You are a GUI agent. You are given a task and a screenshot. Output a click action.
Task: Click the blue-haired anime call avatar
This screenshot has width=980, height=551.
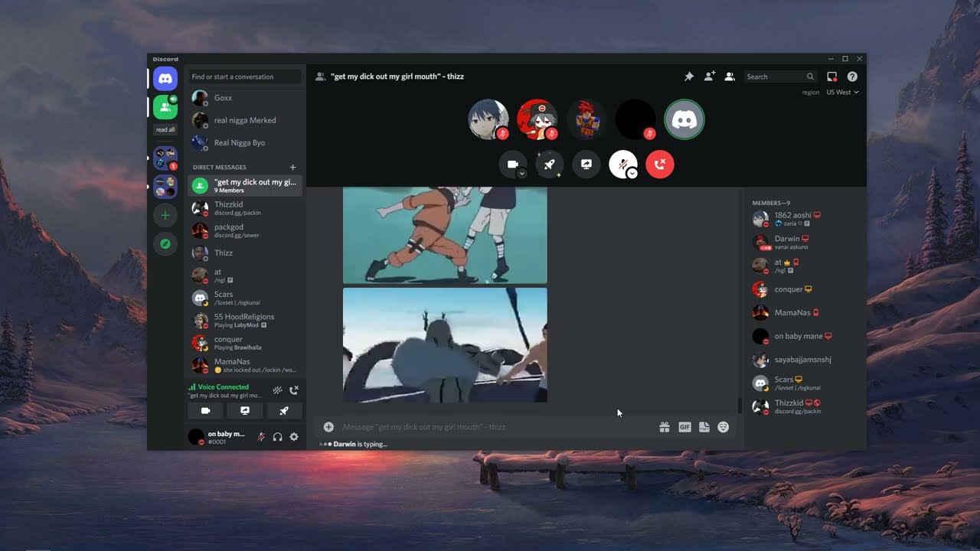[488, 119]
